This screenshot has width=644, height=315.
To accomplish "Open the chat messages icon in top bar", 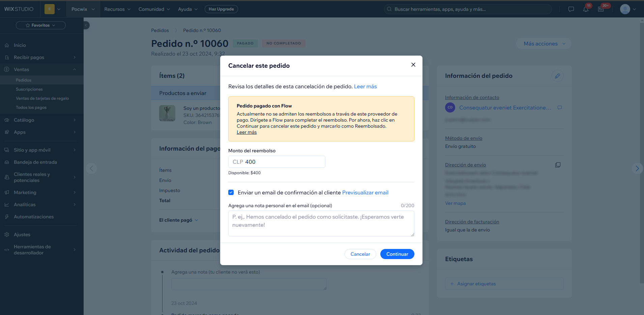I will point(571,9).
